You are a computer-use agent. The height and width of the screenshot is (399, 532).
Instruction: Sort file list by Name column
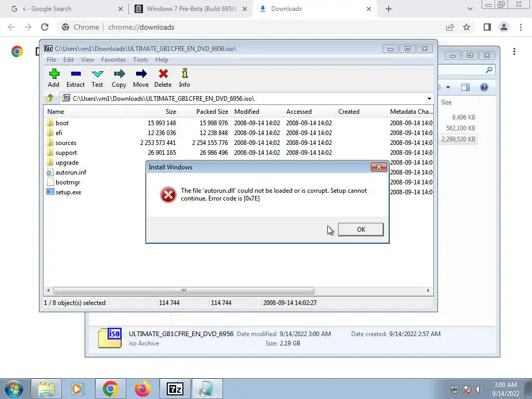[x=86, y=111]
